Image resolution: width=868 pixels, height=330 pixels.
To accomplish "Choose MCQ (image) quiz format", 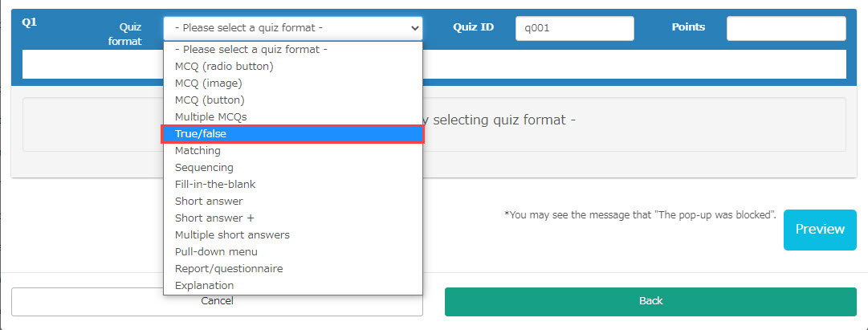I will pos(208,83).
